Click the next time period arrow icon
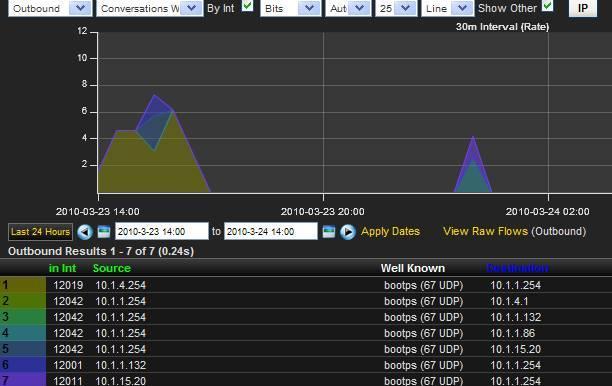The image size is (612, 386). (348, 232)
